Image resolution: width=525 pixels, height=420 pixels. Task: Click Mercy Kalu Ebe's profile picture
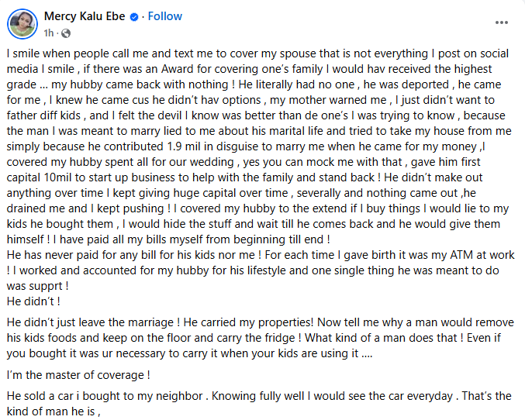click(x=22, y=25)
